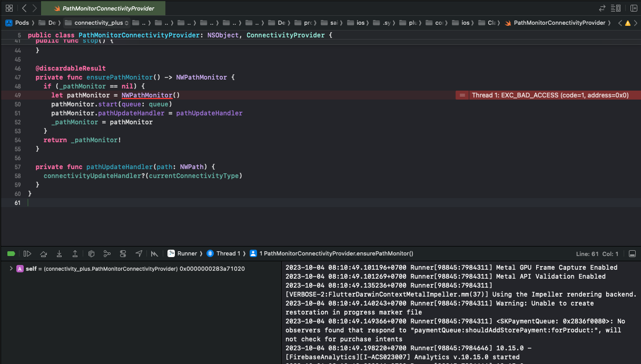Toggle the EXC_BAD_ACCESS annotation details
The image size is (641, 364).
(462, 95)
